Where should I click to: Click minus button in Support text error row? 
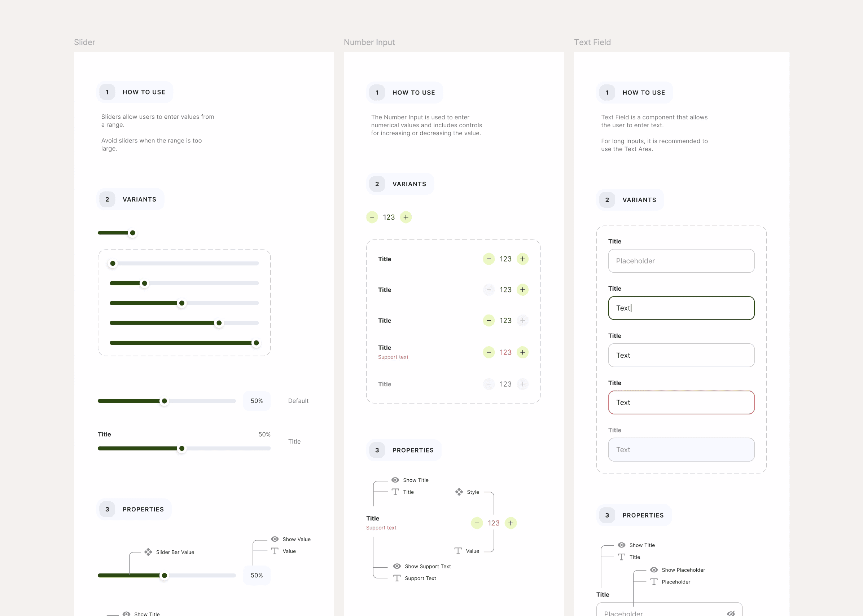click(489, 352)
